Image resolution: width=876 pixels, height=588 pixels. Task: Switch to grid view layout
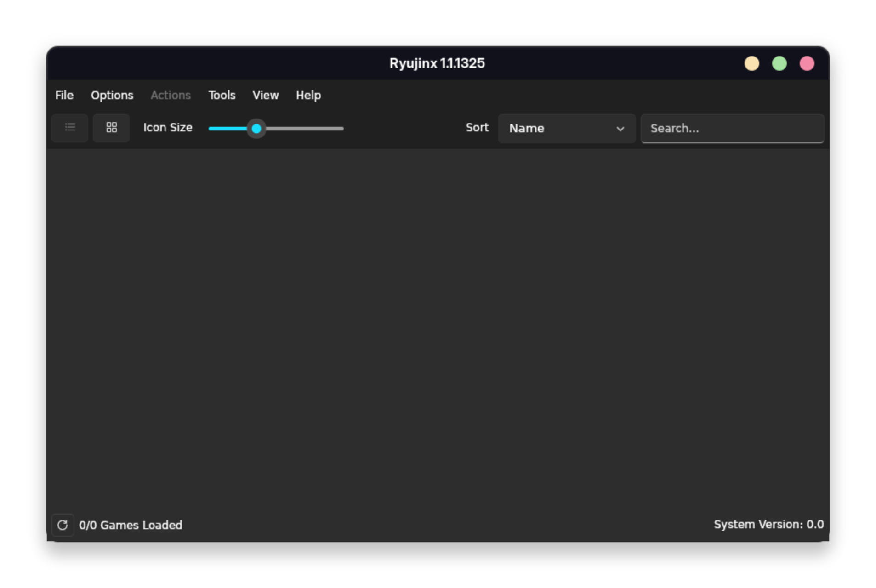[x=111, y=128]
